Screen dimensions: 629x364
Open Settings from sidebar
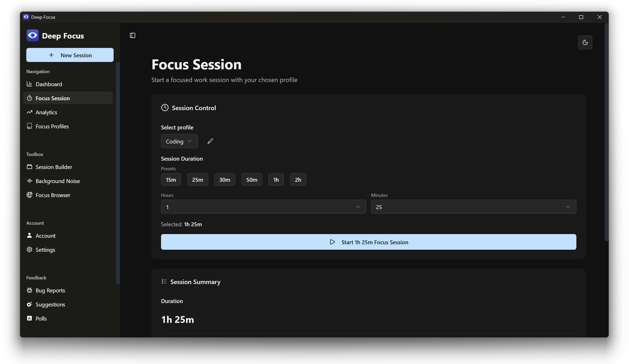[68, 250]
